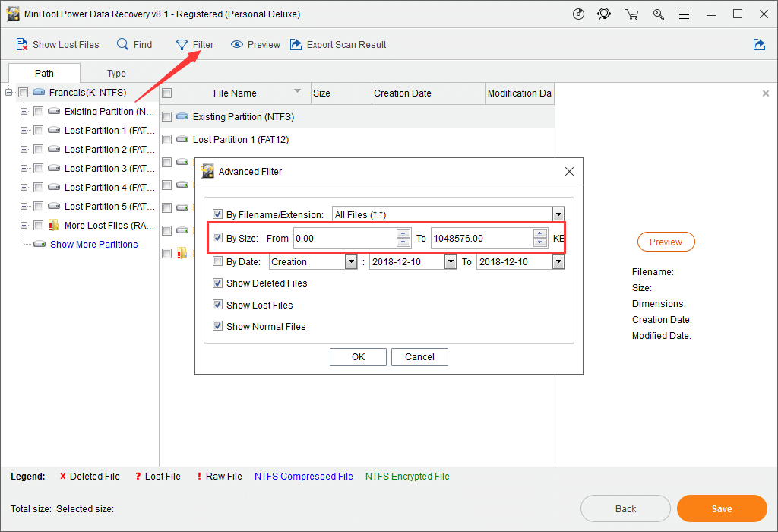Close the Advanced Filter dialog
This screenshot has width=778, height=532.
569,171
